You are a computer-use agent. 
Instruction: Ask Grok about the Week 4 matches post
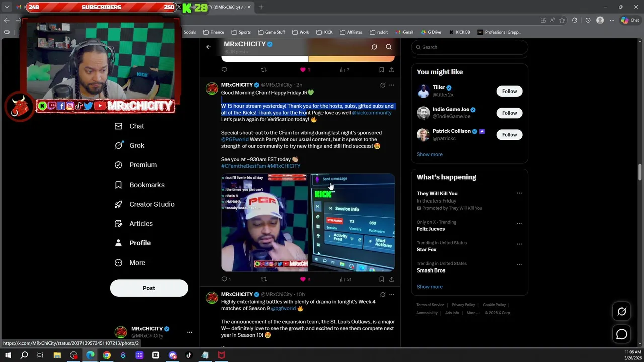tap(383, 294)
